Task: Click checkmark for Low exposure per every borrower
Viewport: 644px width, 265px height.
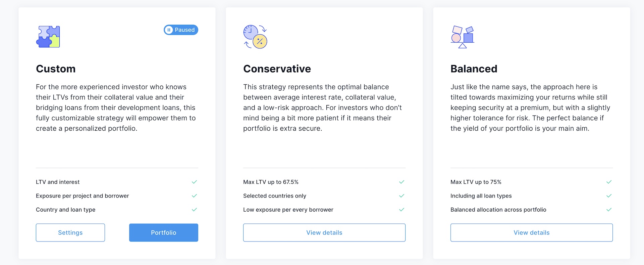Action: click(401, 210)
